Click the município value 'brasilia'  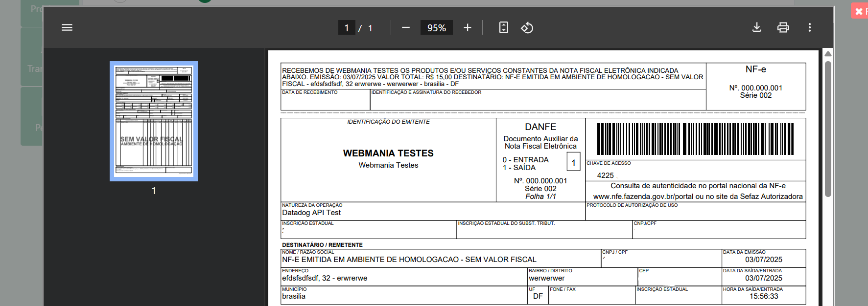pos(294,296)
